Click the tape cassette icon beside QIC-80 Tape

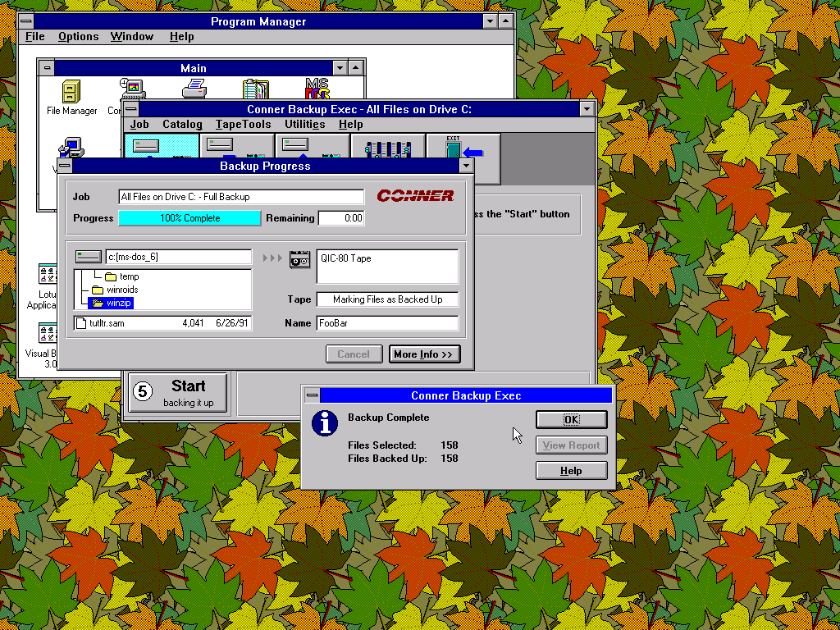300,258
